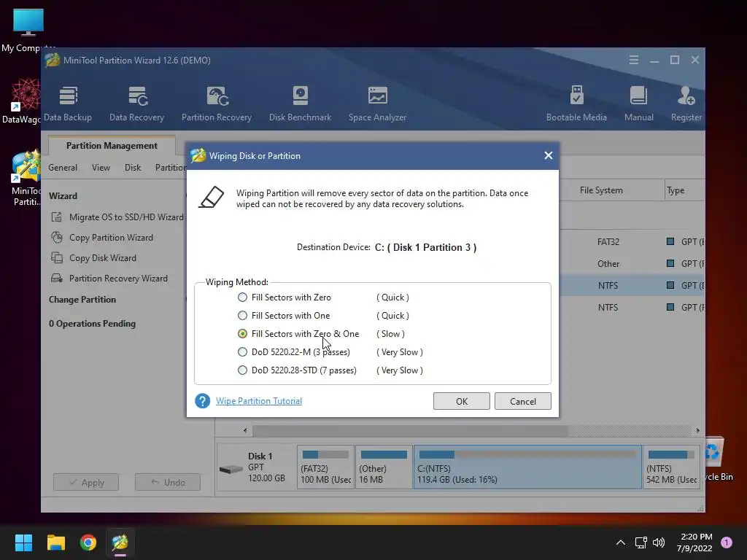Select the FAT32 partition row
The image size is (747, 560).
pos(632,242)
